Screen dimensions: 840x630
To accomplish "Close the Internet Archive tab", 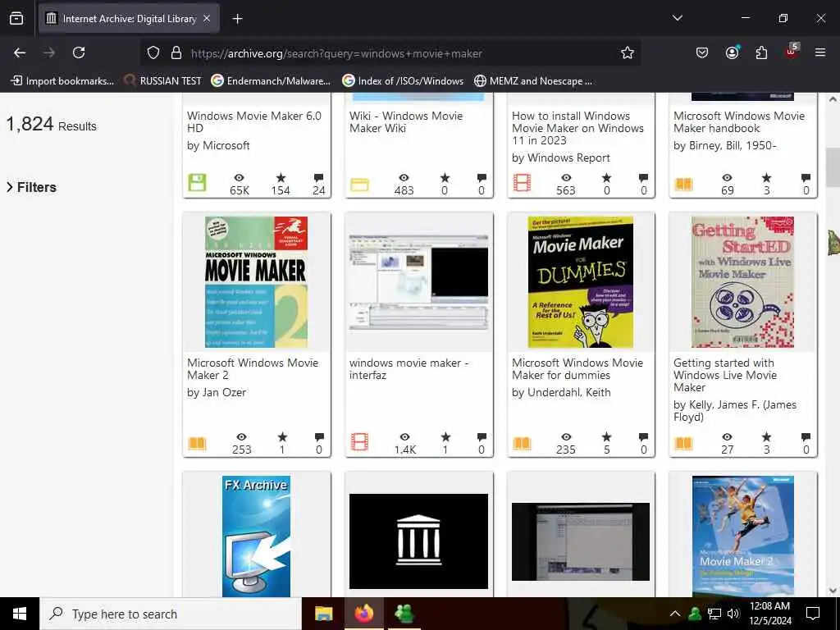I will [207, 19].
